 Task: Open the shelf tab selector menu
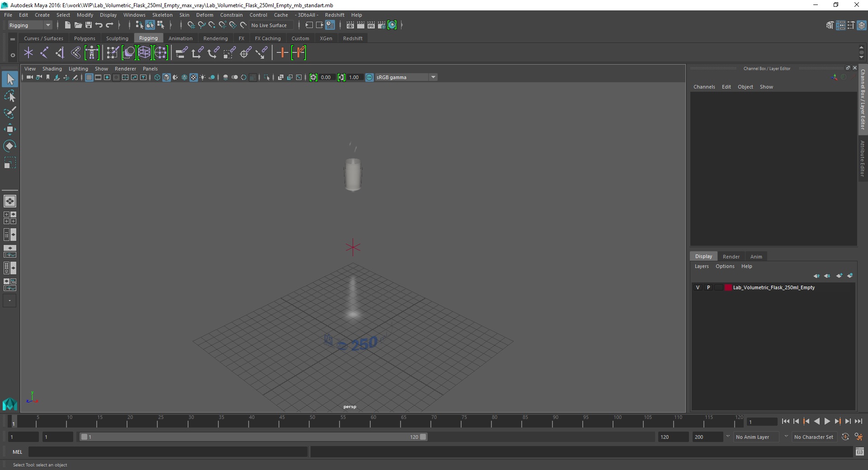pos(13,39)
